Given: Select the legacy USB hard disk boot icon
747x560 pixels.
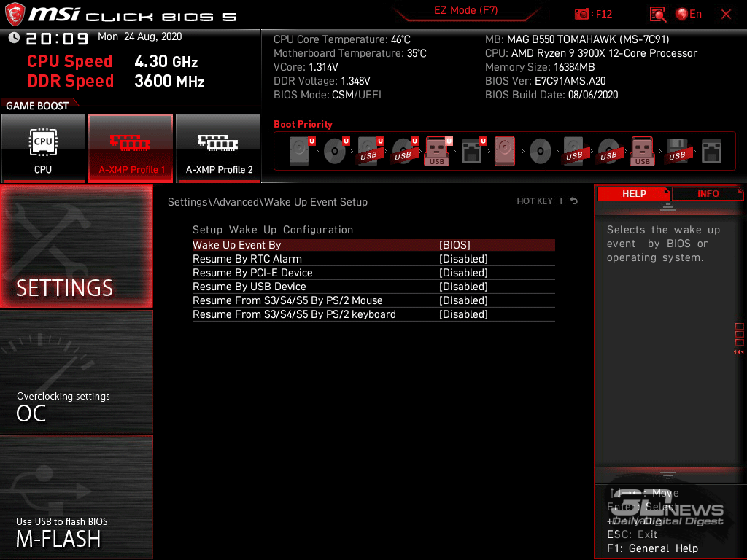Looking at the screenshot, I should coord(575,151).
